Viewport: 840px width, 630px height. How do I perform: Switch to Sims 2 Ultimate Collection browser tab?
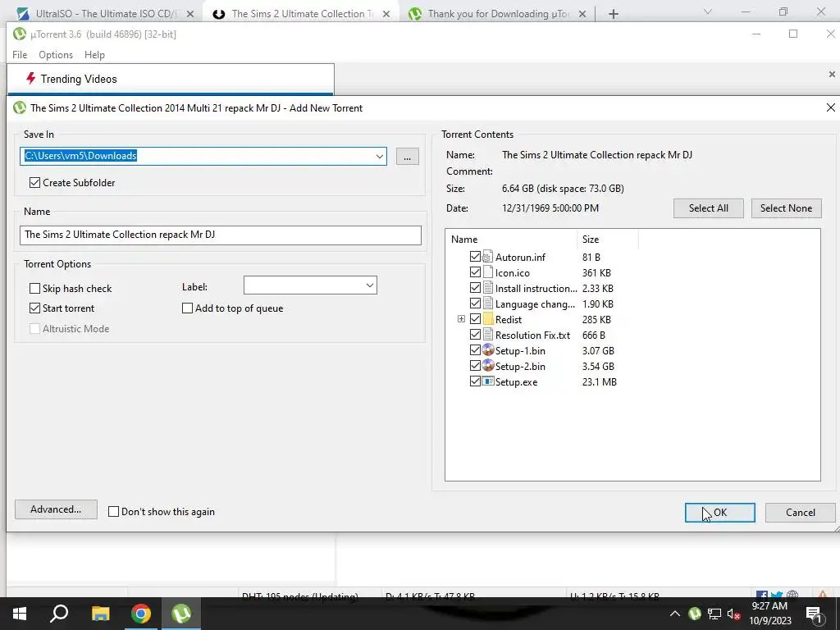coord(301,13)
